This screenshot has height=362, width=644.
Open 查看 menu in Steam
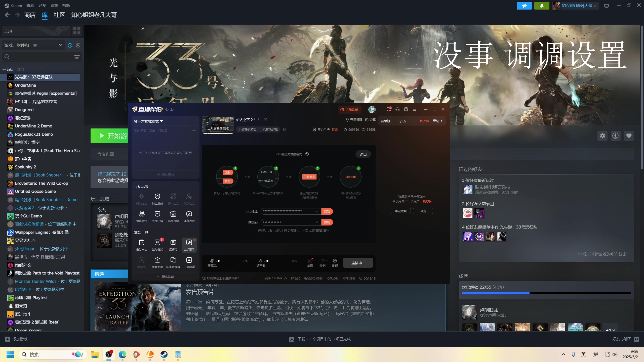30,6
